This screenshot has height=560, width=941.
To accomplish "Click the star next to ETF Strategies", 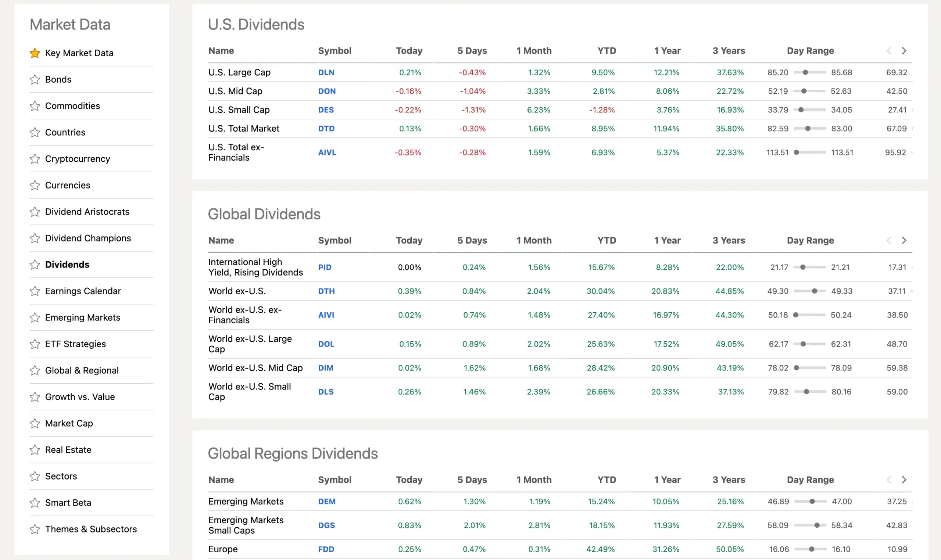I will (35, 344).
